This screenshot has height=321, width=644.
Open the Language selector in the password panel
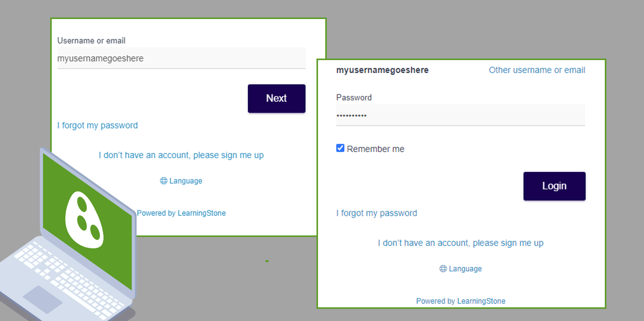click(461, 269)
